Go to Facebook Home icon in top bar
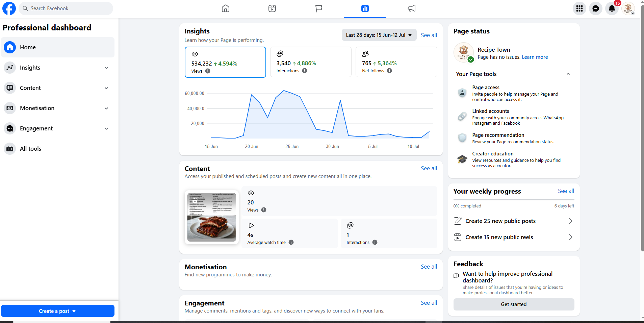Viewport: 644px width, 323px height. (226, 8)
